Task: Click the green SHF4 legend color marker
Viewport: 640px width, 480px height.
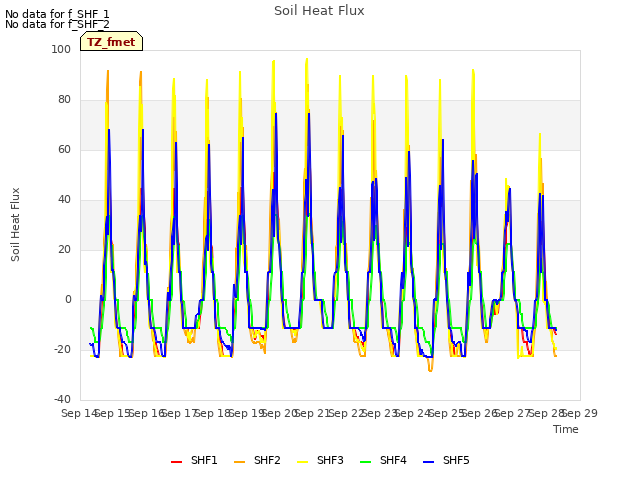Action: point(366,462)
